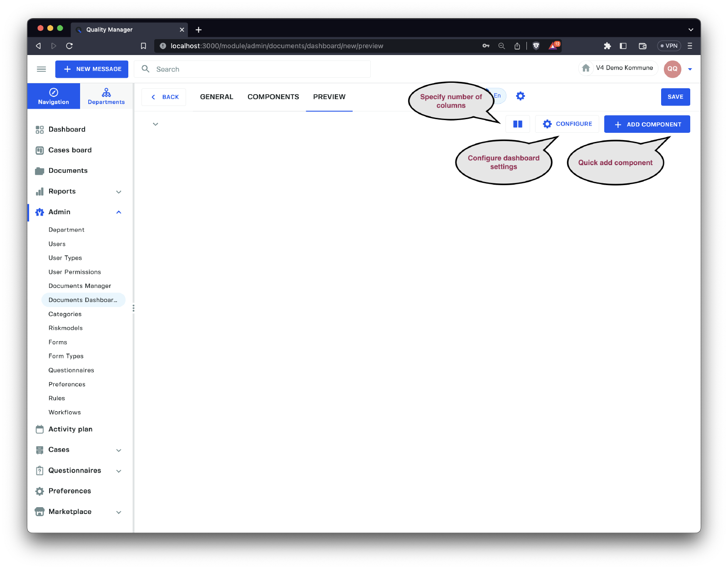728x569 pixels.
Task: Click the two-column layout icon
Action: [x=517, y=124]
